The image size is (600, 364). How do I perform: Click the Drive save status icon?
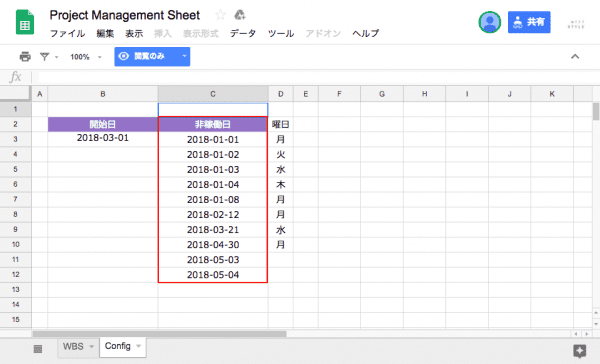pos(240,15)
